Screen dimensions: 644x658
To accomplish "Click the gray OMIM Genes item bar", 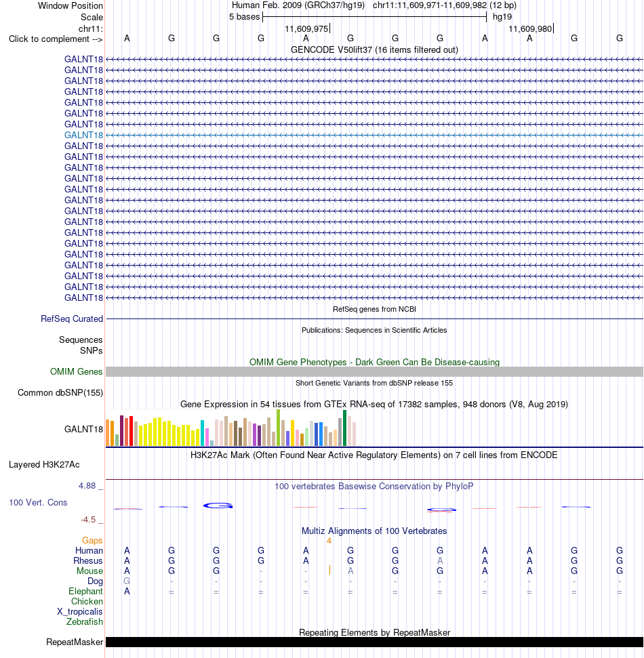I will point(374,372).
